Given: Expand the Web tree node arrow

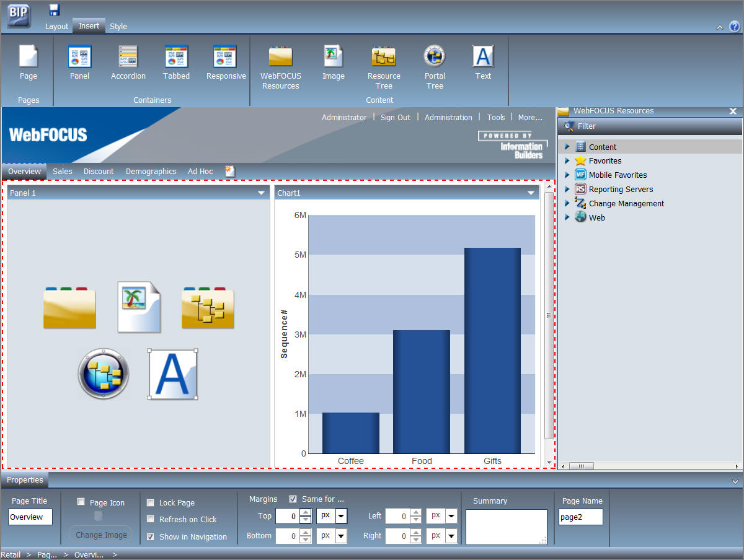Looking at the screenshot, I should coord(567,217).
